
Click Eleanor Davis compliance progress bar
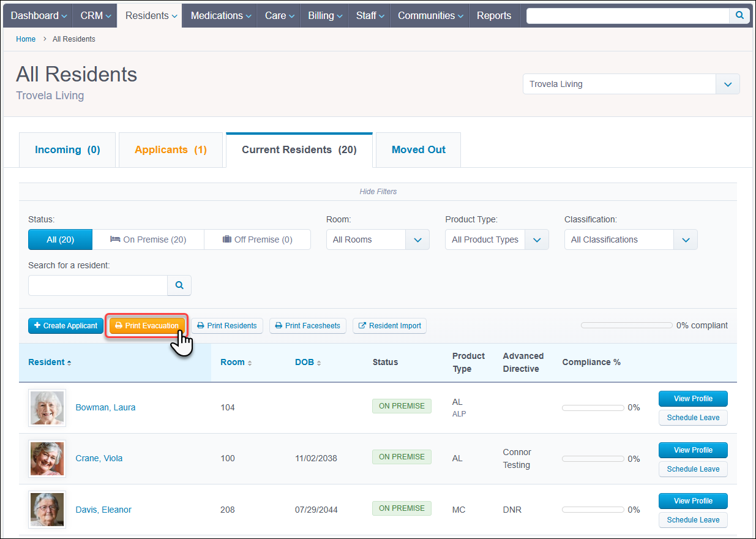[593, 510]
